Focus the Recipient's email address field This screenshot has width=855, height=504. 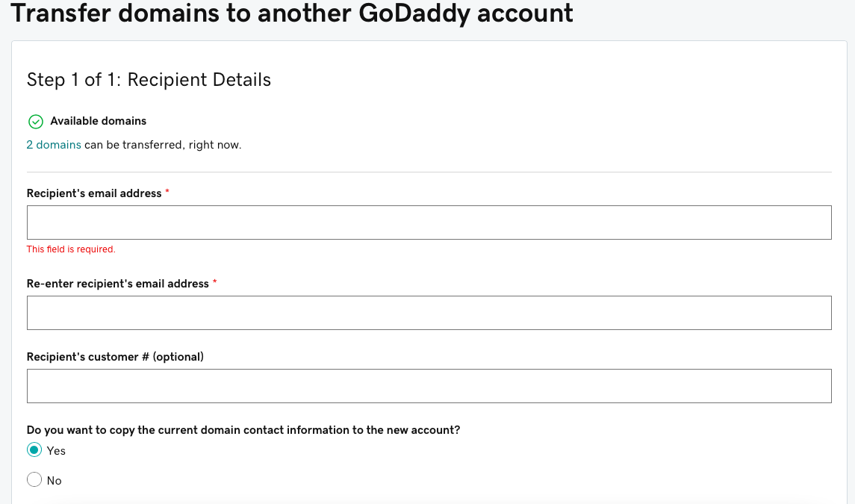(429, 223)
